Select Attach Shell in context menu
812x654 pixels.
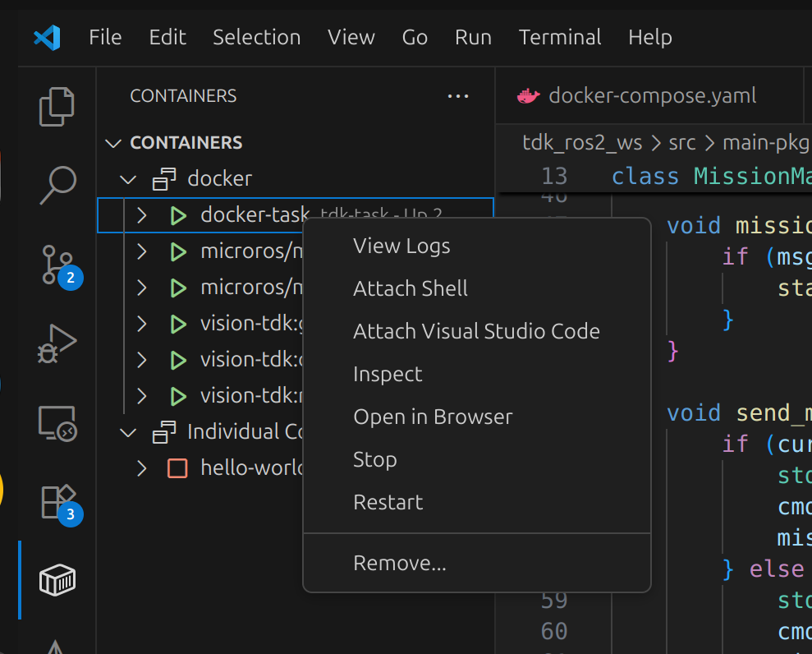[411, 288]
